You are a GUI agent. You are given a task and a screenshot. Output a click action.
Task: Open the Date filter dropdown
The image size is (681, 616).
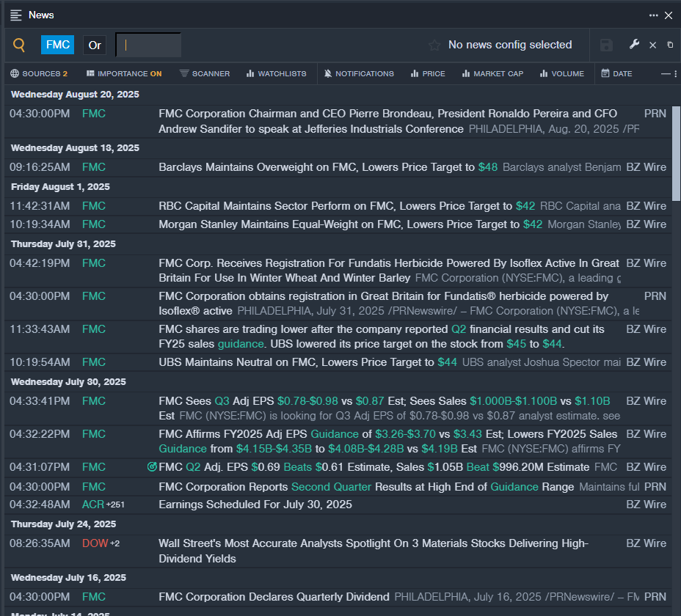616,74
